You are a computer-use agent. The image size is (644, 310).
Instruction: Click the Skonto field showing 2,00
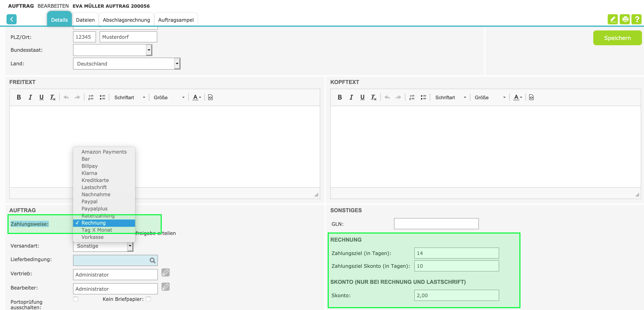pyautogui.click(x=457, y=295)
